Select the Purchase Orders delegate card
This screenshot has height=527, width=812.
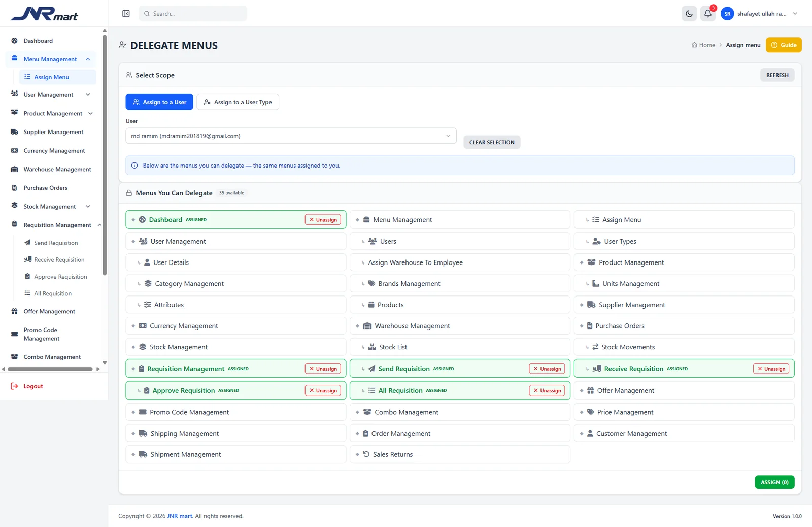684,326
